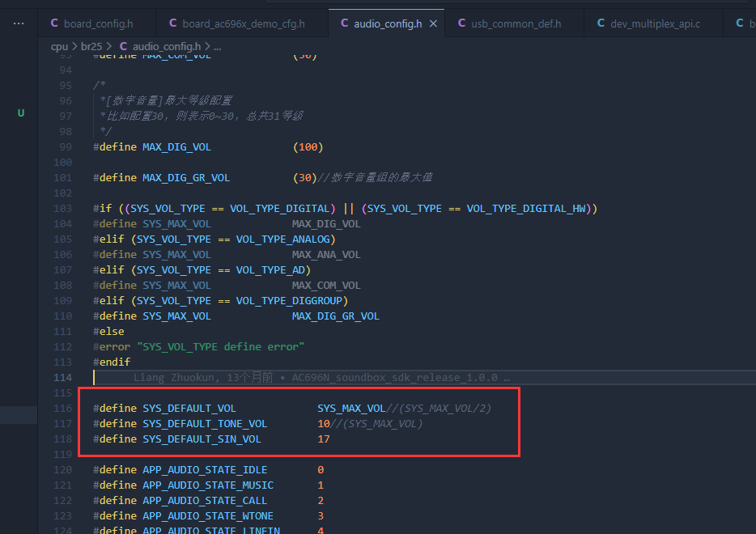Click VOL_TYPE_ANALOG on line 105

[x=282, y=239]
